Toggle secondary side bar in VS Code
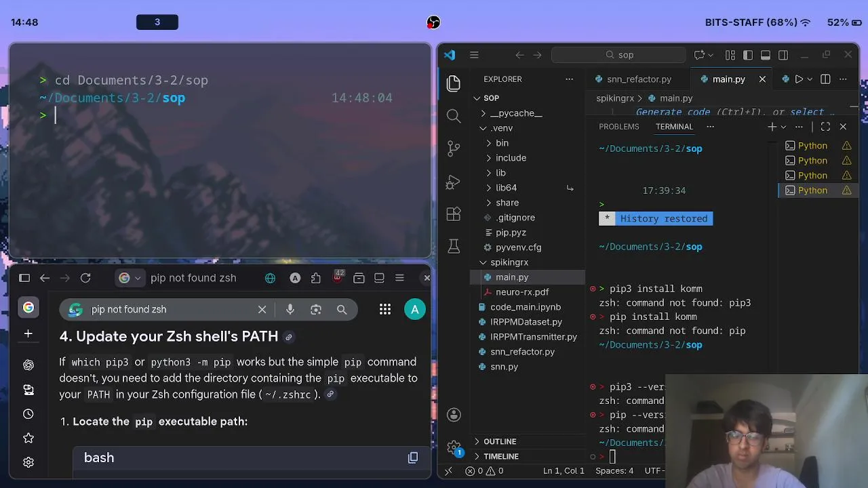The width and height of the screenshot is (868, 488). pyautogui.click(x=783, y=55)
